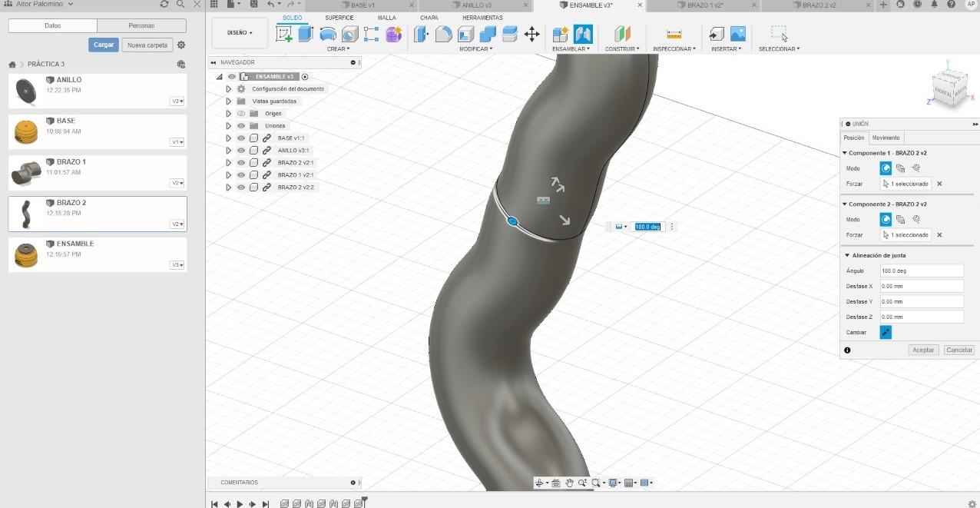
Task: Open the INSPECCIONAR dropdown menu
Action: 674,49
